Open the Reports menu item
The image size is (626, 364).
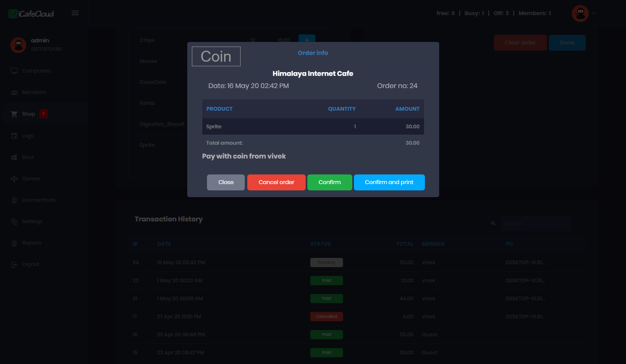[31, 243]
